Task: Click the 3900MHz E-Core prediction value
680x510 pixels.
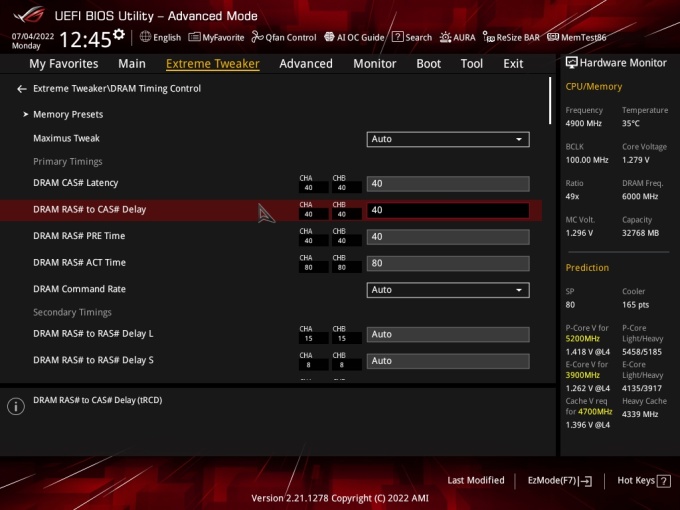Action: pos(582,375)
